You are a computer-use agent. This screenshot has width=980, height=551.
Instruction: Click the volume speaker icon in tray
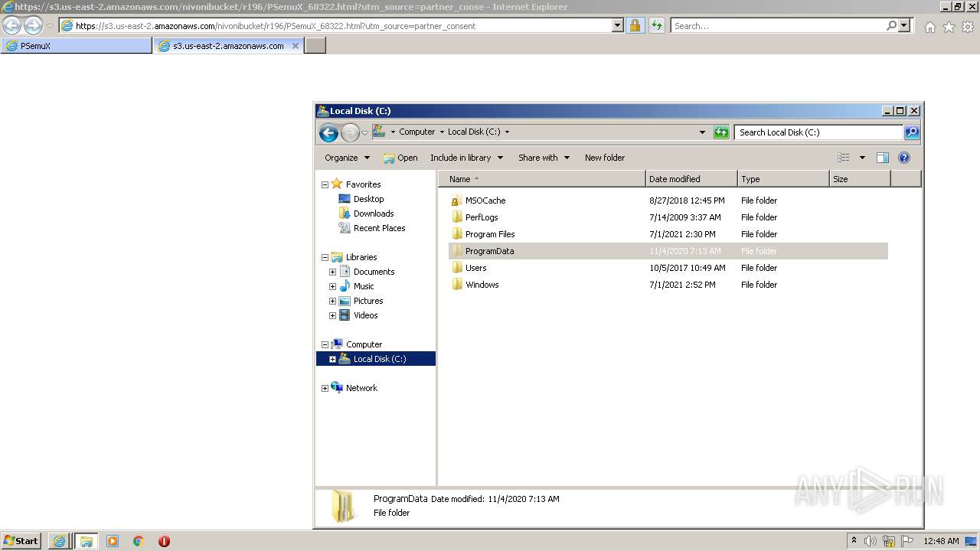[x=871, y=541]
